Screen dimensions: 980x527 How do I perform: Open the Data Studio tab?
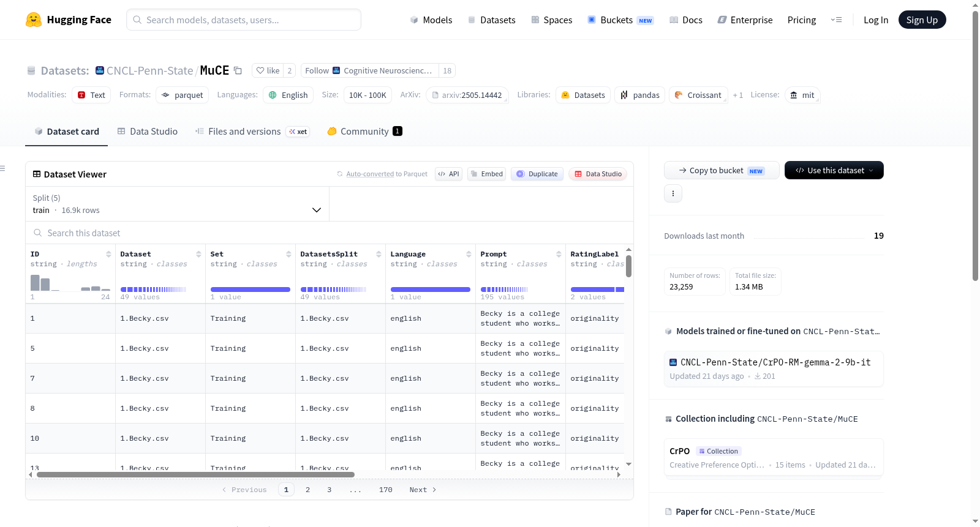148,132
